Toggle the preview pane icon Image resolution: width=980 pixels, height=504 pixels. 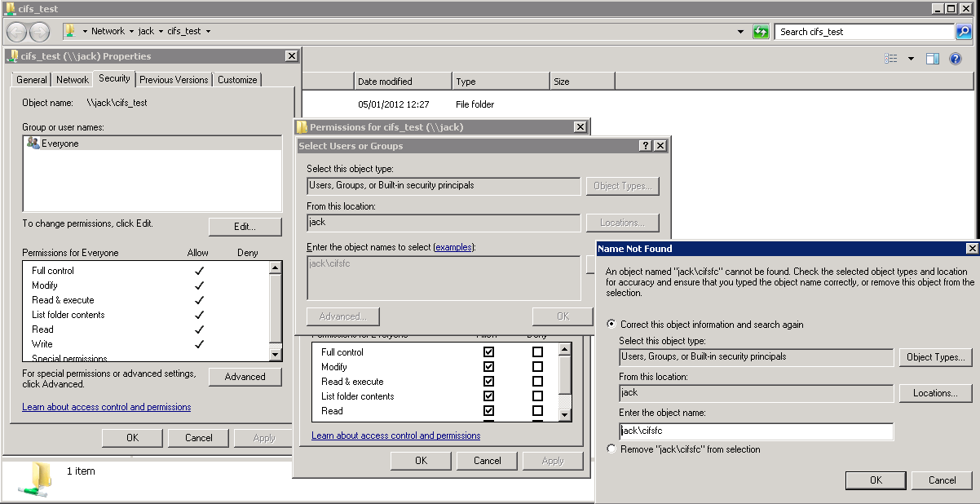[933, 59]
